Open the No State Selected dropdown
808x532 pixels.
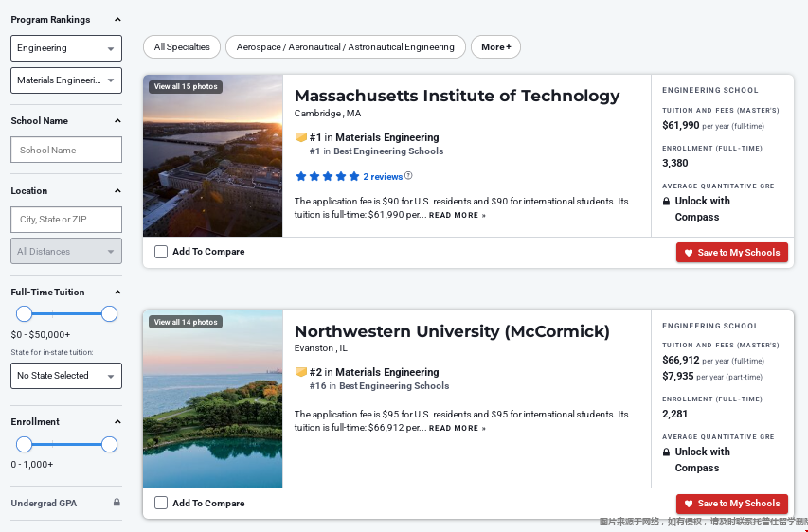click(x=66, y=376)
